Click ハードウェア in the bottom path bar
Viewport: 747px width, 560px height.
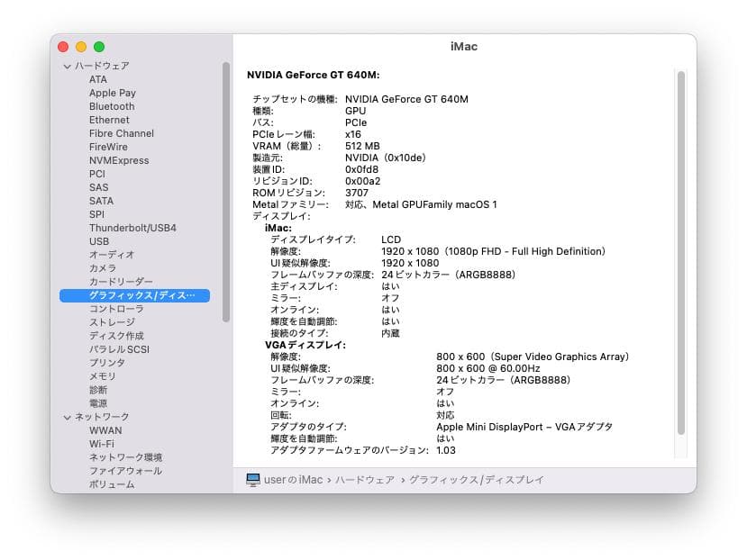365,480
